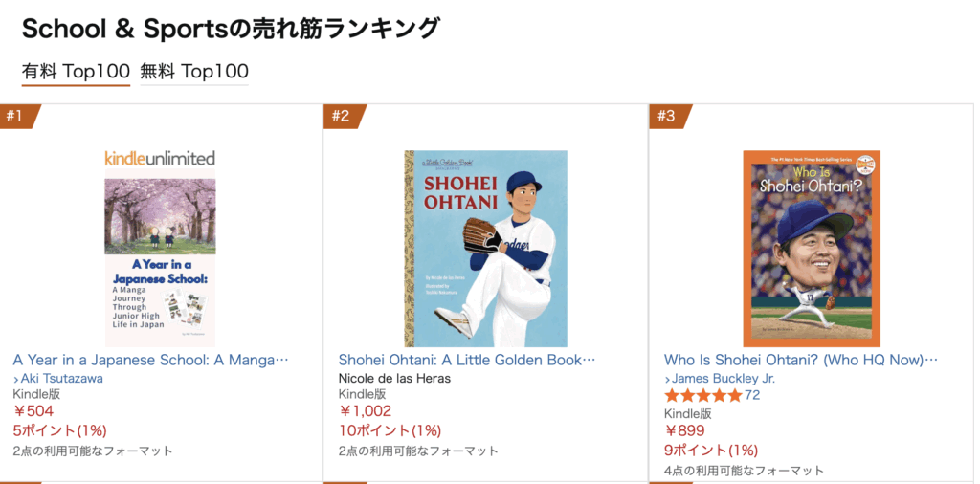Click the #3 rank badge
Image resolution: width=980 pixels, height=484 pixels.
coord(668,117)
